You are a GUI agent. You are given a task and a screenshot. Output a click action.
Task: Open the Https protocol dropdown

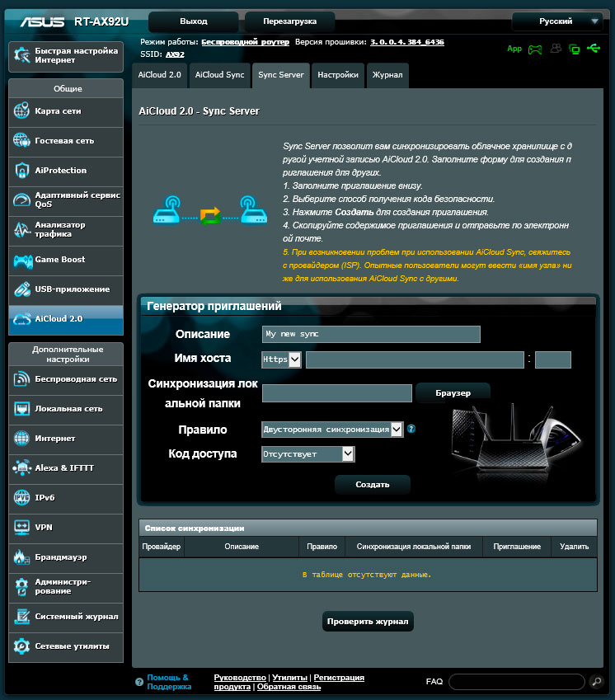pyautogui.click(x=281, y=359)
